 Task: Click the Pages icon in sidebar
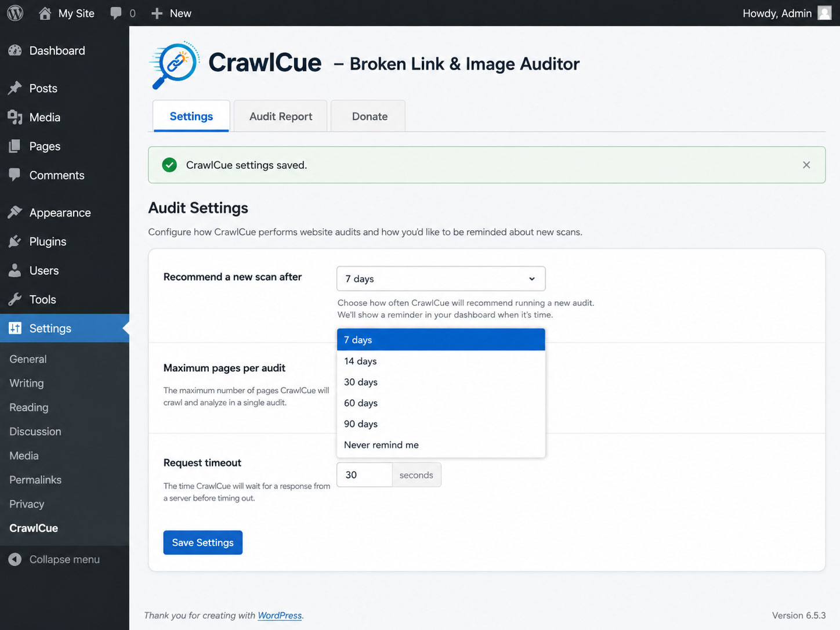(15, 146)
